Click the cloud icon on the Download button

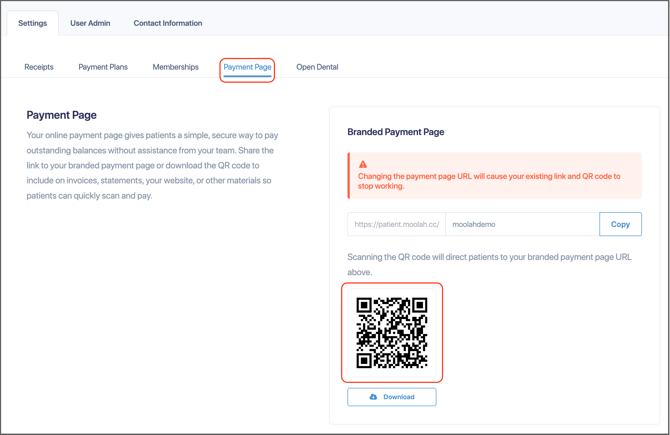coord(373,397)
